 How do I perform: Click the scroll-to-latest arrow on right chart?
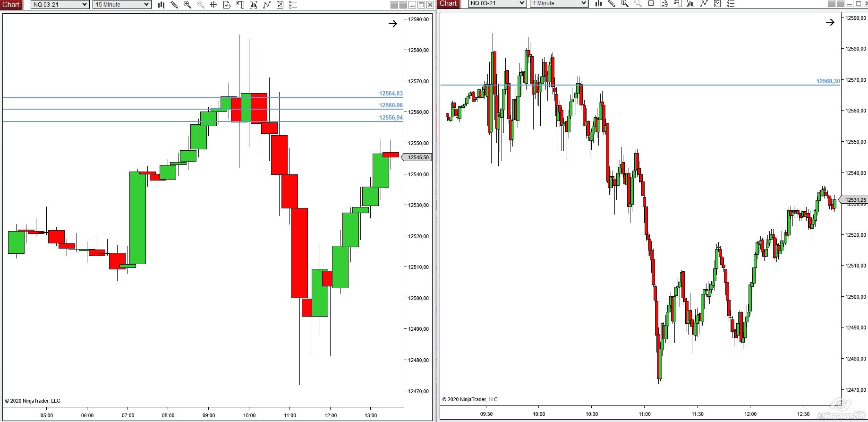coord(830,22)
